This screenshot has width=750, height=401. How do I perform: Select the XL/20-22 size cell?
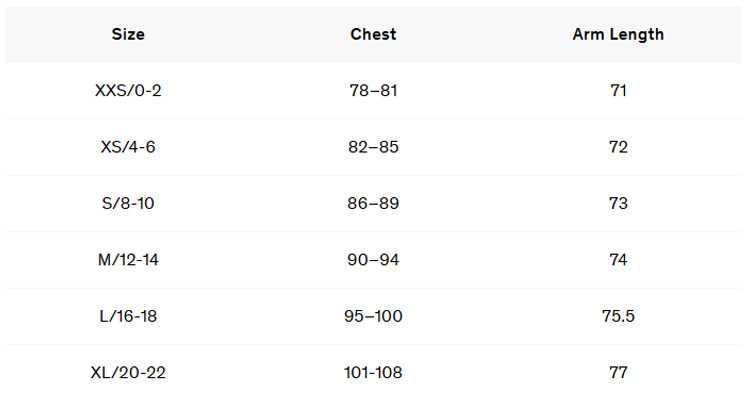[x=128, y=373]
